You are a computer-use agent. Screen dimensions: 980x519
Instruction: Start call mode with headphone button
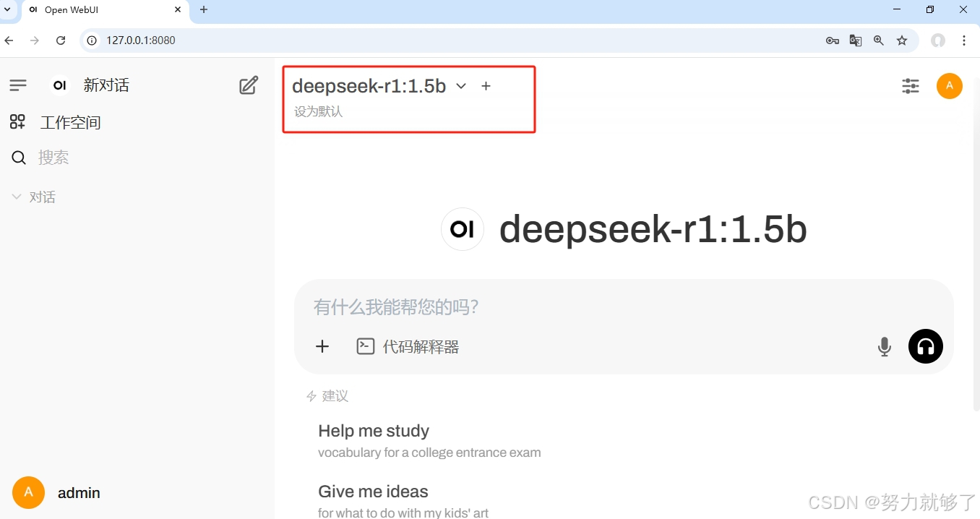[x=926, y=346]
